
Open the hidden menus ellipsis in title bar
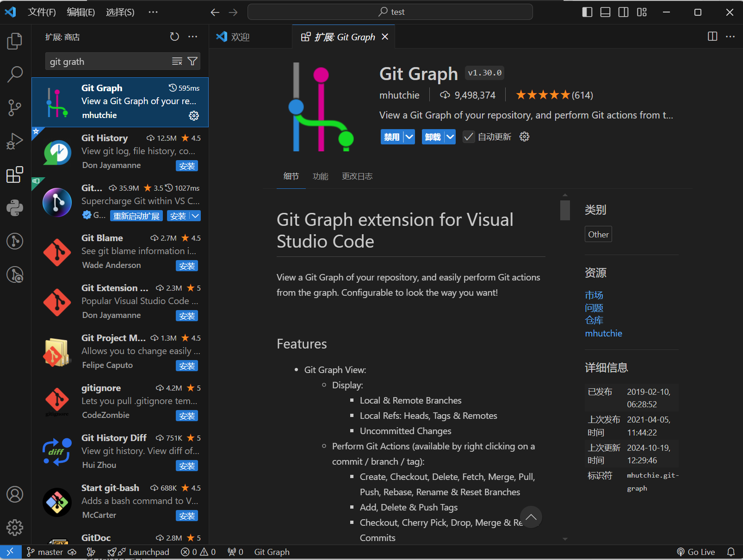153,12
